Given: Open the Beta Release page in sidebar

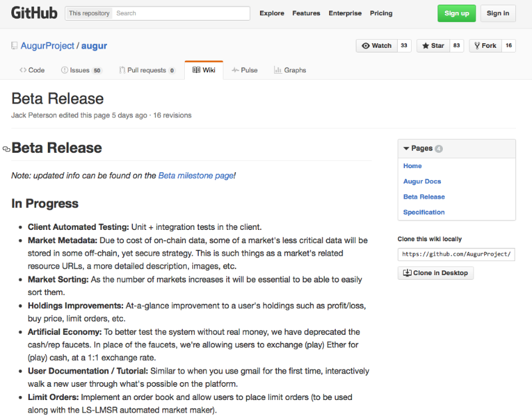Looking at the screenshot, I should (424, 197).
